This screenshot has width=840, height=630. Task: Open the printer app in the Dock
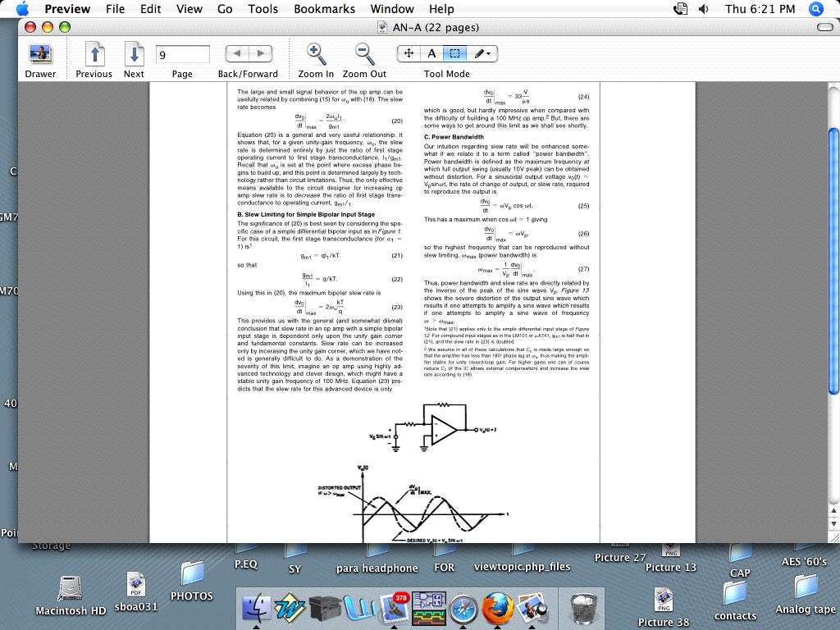coord(325,609)
